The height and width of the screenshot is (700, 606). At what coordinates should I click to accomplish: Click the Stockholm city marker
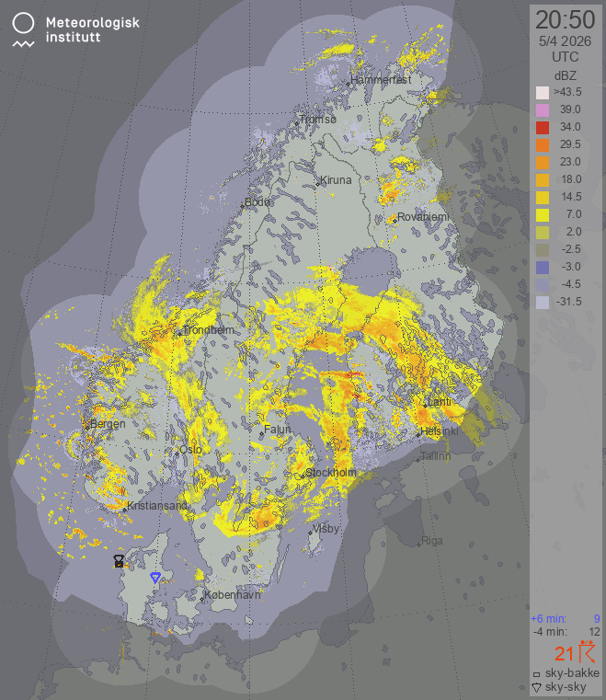tap(303, 476)
